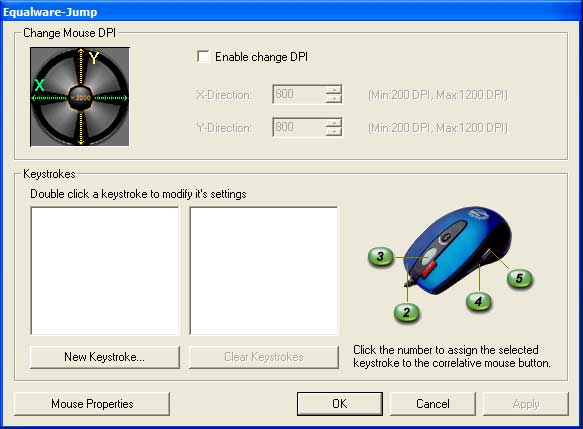Click the green number 2 mouse button badge
583x429 pixels.
coord(407,312)
